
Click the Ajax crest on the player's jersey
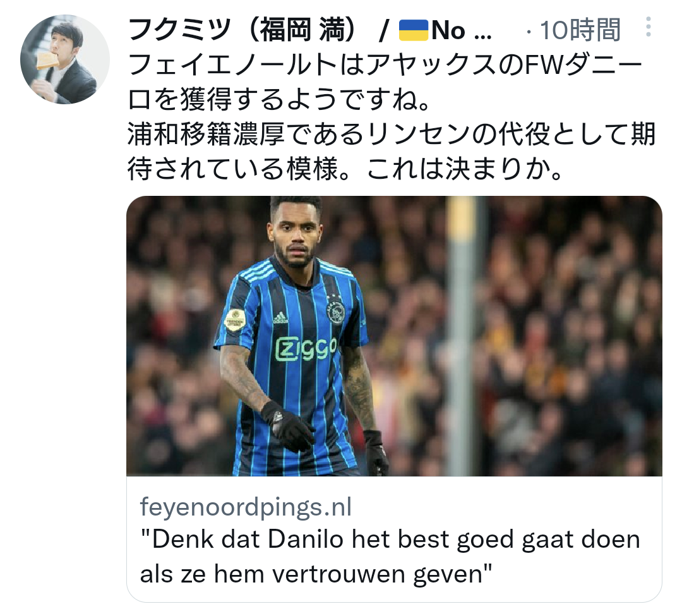(x=335, y=310)
